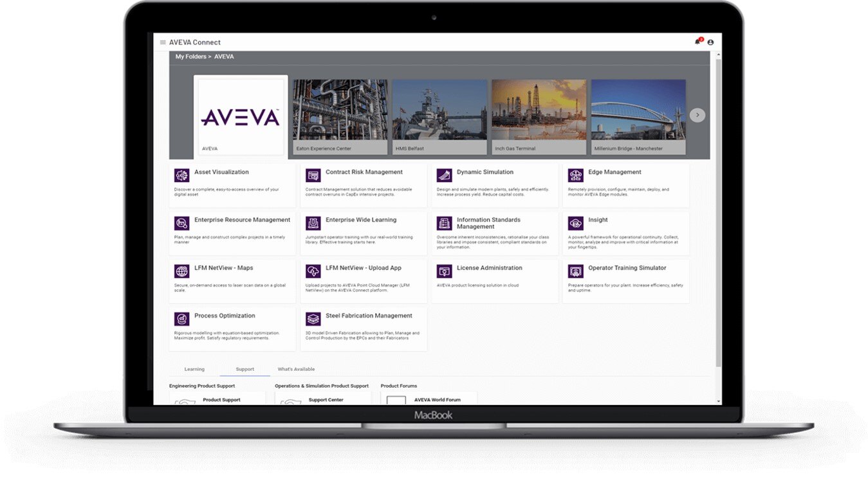Open the hamburger menu beside AVEVA Connect
The height and width of the screenshot is (477, 868).
point(163,42)
